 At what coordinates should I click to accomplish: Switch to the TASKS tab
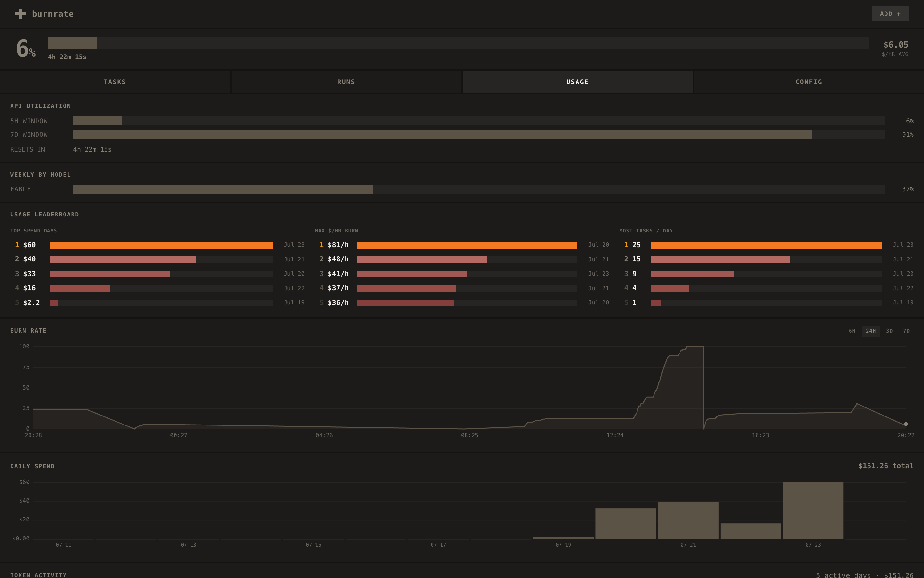pos(115,82)
